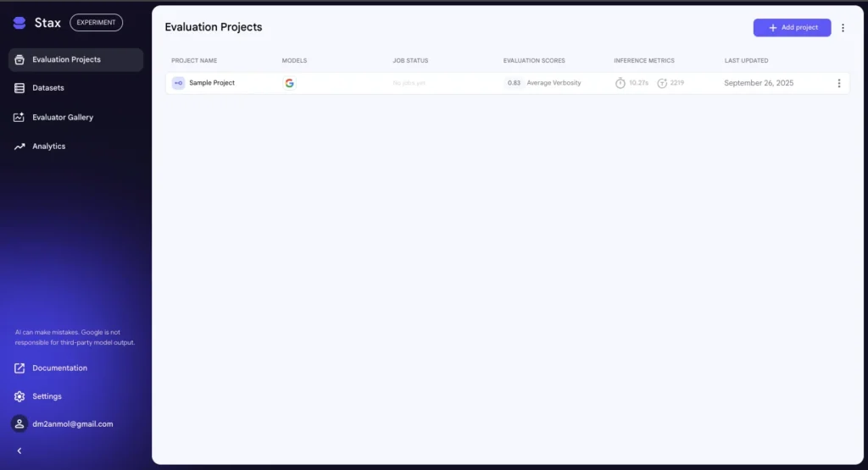868x470 pixels.
Task: Click the Evaluator Gallery icon
Action: pyautogui.click(x=19, y=117)
